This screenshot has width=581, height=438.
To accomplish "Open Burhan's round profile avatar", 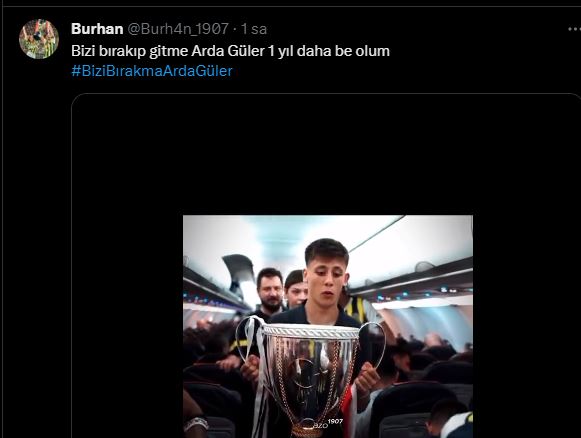I will click(x=39, y=39).
